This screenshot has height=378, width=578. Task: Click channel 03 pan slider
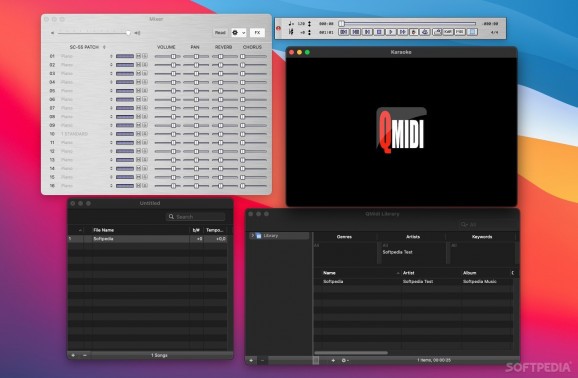pos(196,73)
